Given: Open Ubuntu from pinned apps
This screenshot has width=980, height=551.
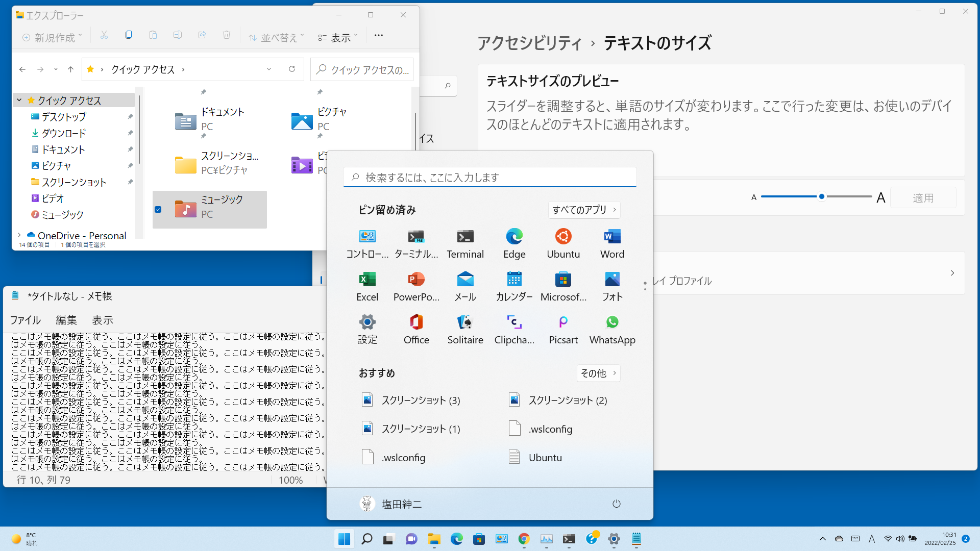Looking at the screenshot, I should (563, 243).
